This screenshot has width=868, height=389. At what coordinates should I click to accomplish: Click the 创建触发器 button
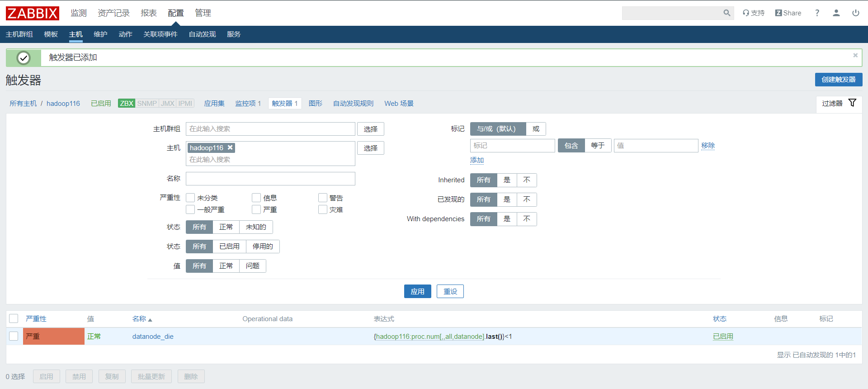click(839, 80)
